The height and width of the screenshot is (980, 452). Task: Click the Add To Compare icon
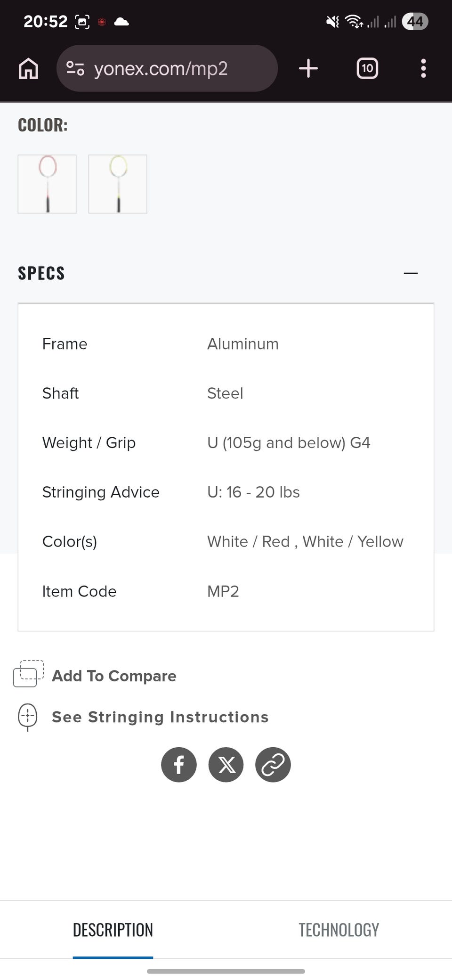tap(29, 674)
